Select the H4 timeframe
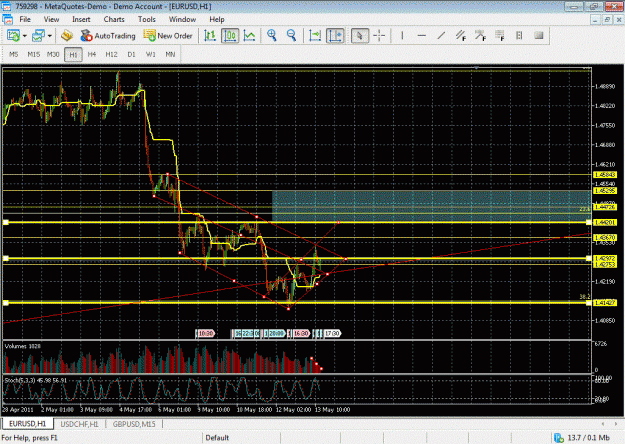 pos(92,54)
